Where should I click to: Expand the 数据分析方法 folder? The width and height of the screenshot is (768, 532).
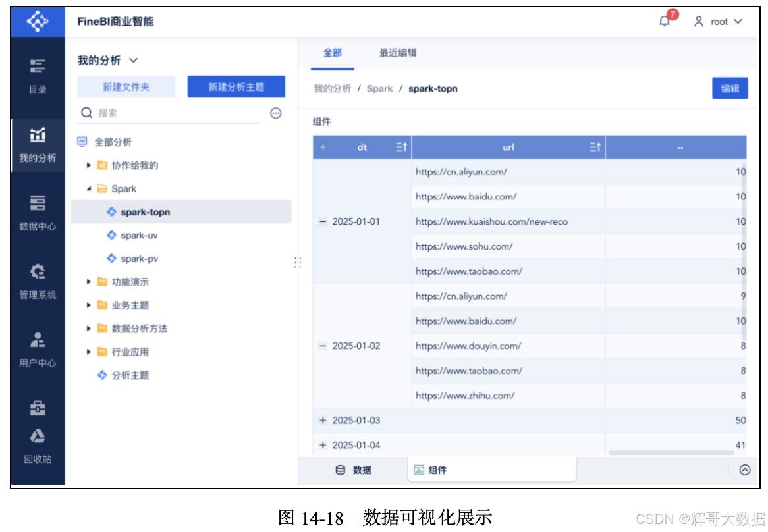pos(89,328)
